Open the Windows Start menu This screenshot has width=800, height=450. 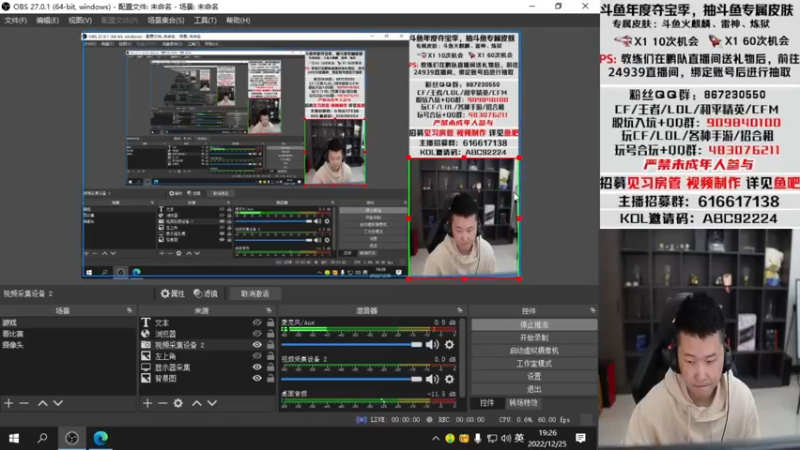14,438
